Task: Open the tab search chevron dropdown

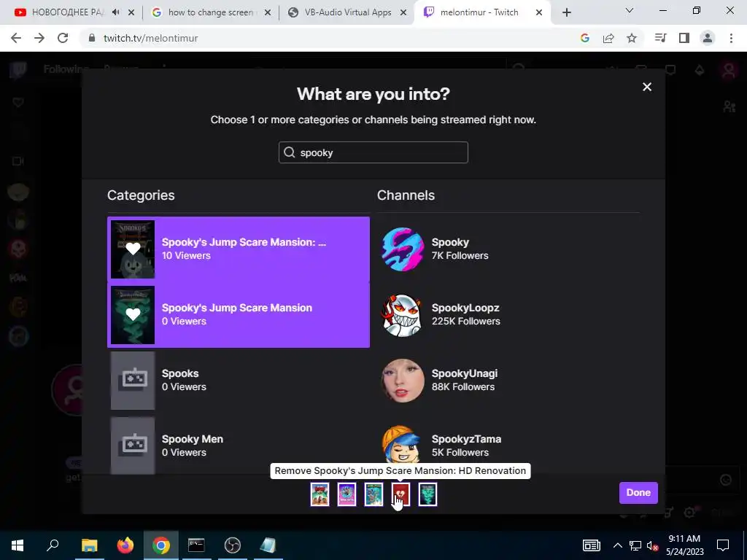Action: pyautogui.click(x=630, y=10)
